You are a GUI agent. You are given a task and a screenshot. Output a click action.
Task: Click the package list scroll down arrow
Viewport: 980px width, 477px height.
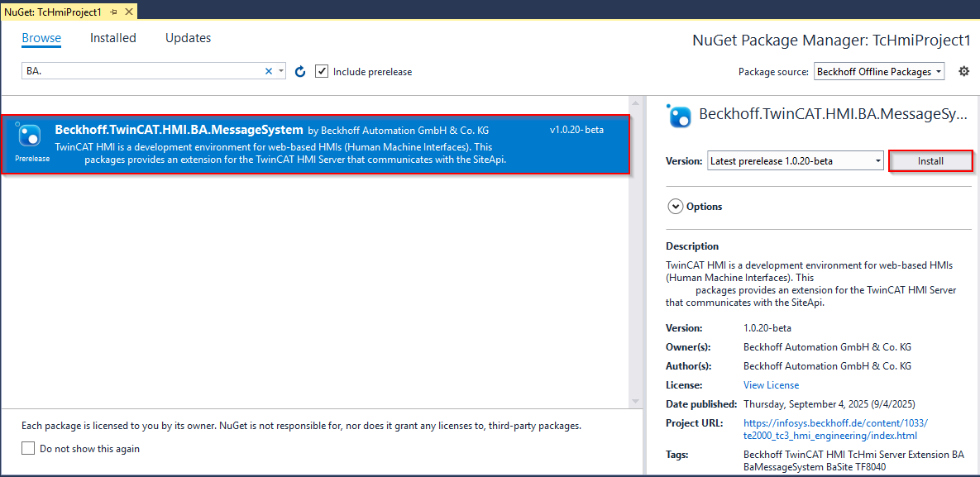point(635,401)
